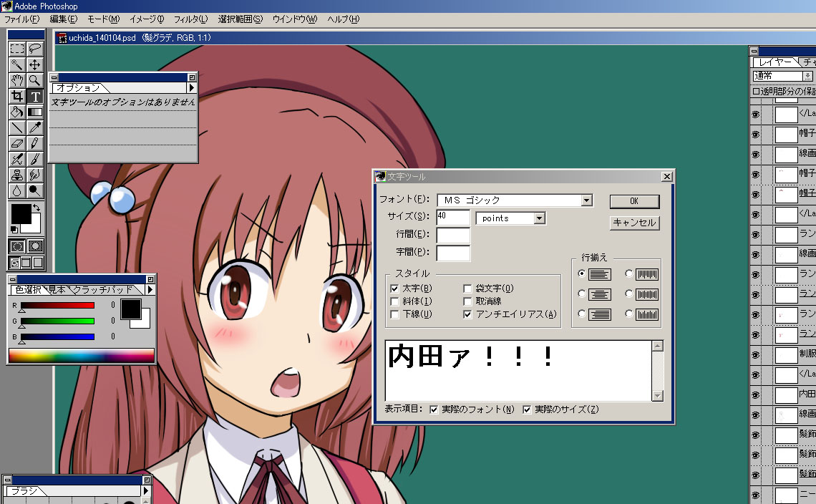Viewport: 816px width, 504px height.
Task: Switch to Standard editing mode icon
Action: click(x=17, y=246)
